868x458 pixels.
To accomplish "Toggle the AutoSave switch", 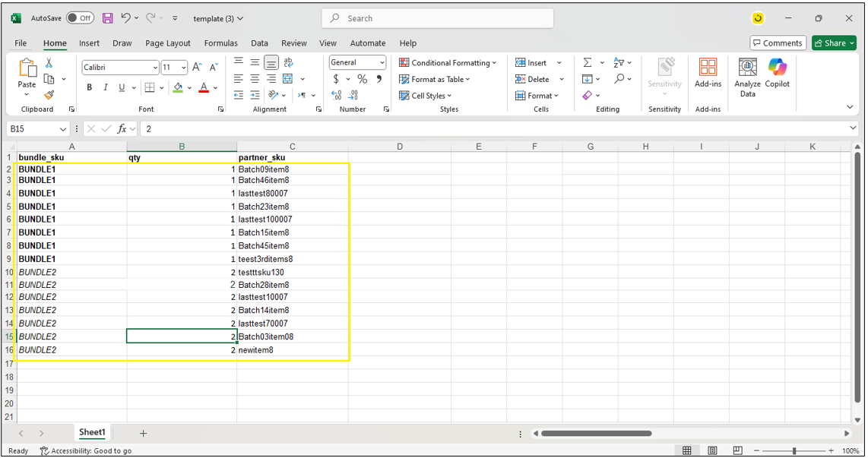I will coord(80,18).
